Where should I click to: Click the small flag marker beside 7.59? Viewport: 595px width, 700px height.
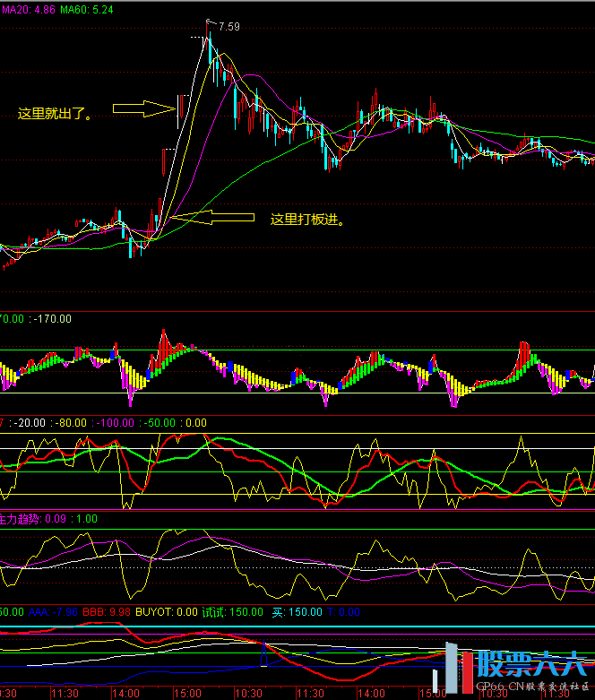[x=210, y=21]
